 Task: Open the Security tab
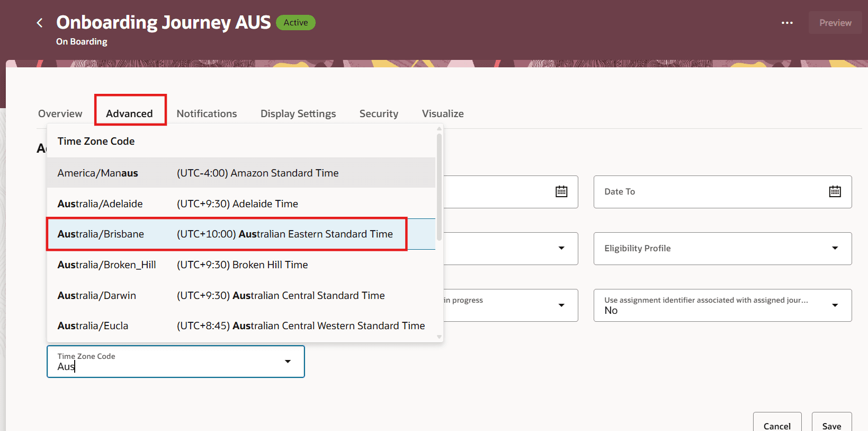point(379,113)
